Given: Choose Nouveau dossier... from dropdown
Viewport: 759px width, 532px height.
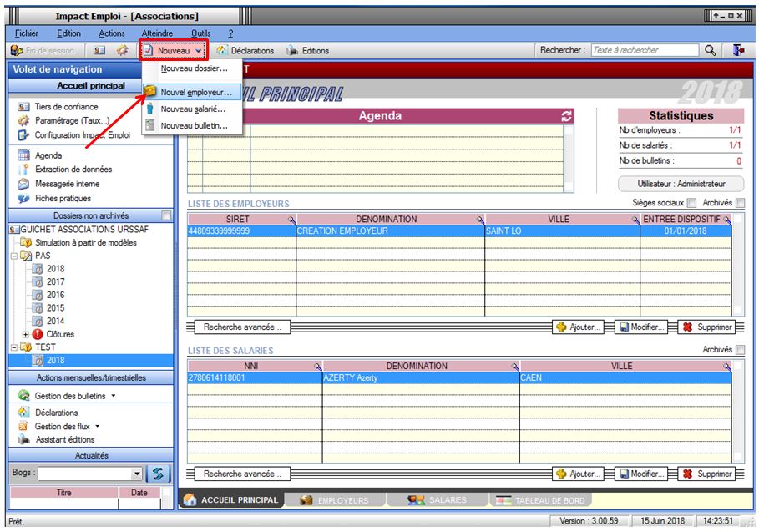Looking at the screenshot, I should pos(192,68).
